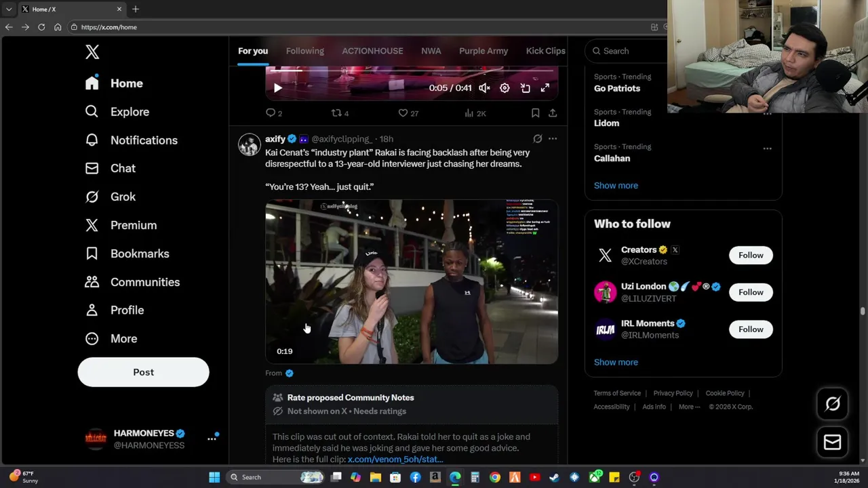
Task: Reload the page in the browser
Action: point(41,27)
